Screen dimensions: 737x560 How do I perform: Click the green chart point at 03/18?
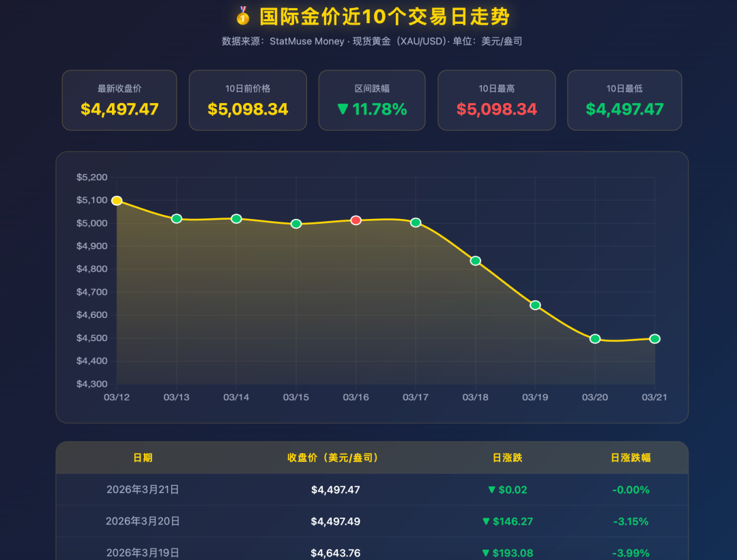476,261
